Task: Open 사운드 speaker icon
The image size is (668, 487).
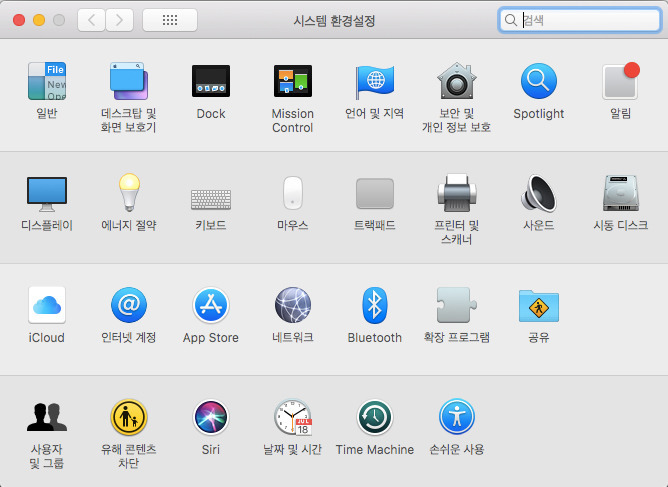Action: coord(538,193)
